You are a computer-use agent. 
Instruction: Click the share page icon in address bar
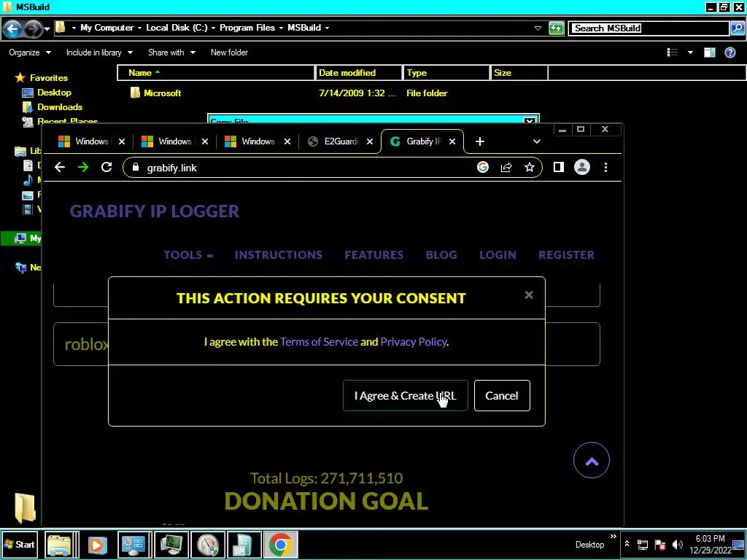coord(506,167)
